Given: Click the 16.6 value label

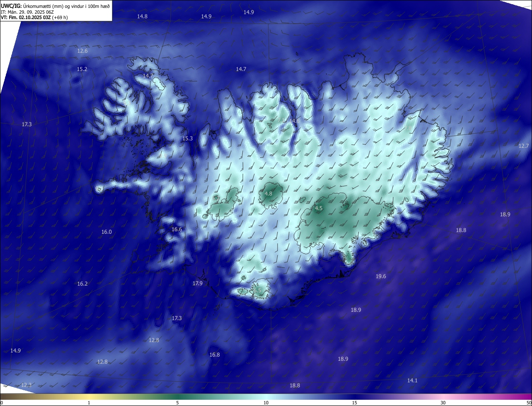Looking at the screenshot, I should (177, 229).
